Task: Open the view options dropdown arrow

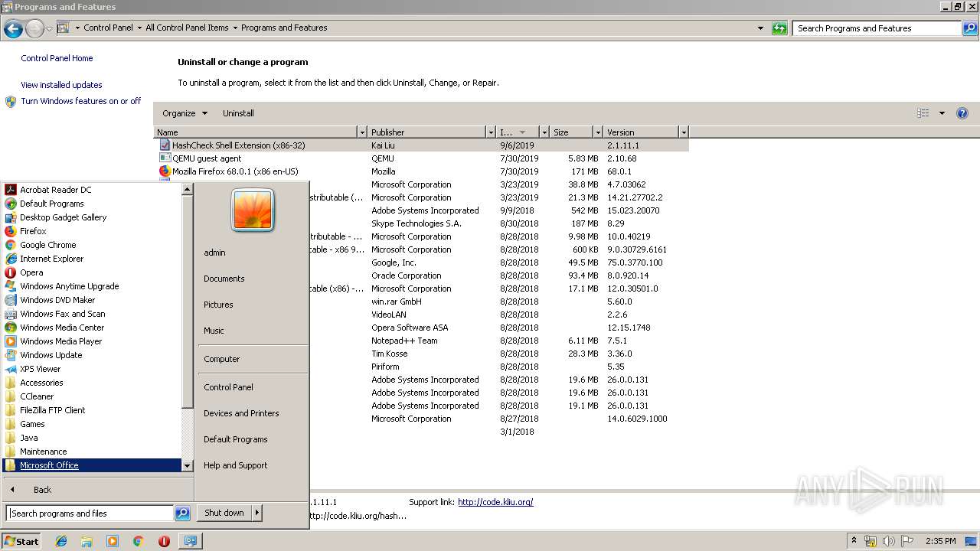Action: pos(942,113)
